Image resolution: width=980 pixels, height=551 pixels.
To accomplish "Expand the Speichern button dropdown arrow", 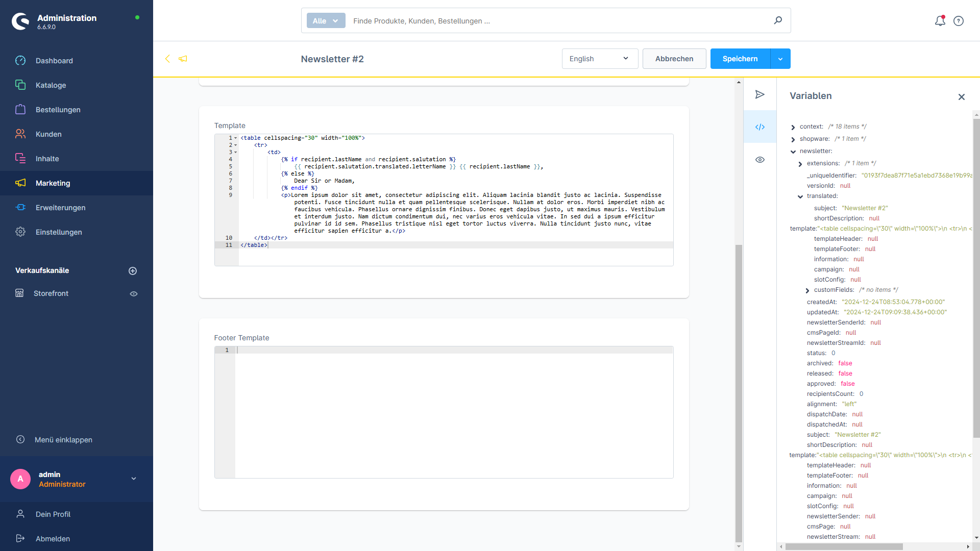I will [x=780, y=59].
